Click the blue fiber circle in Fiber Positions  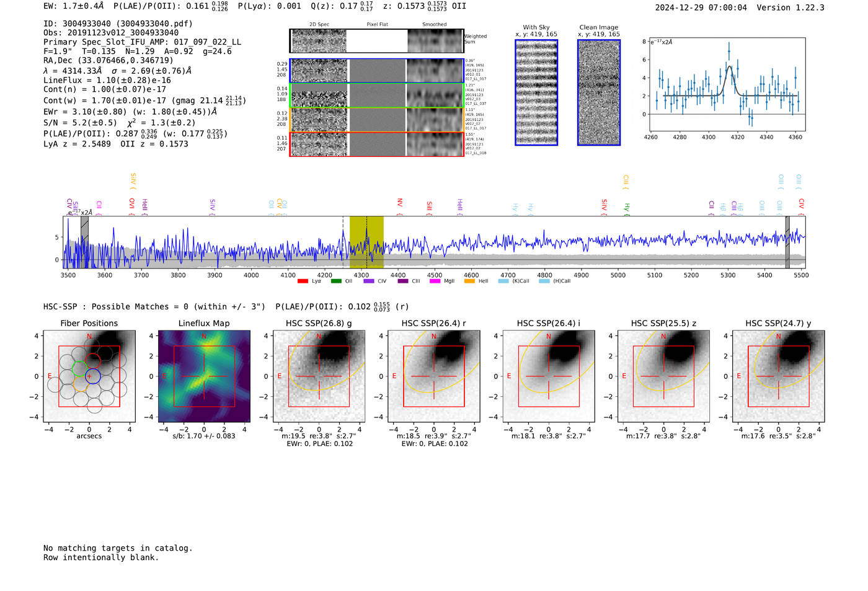92,376
